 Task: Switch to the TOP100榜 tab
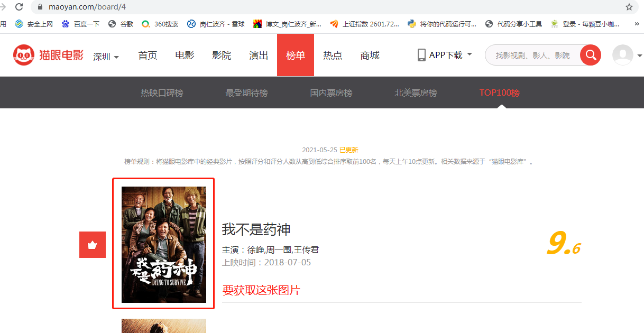[500, 92]
